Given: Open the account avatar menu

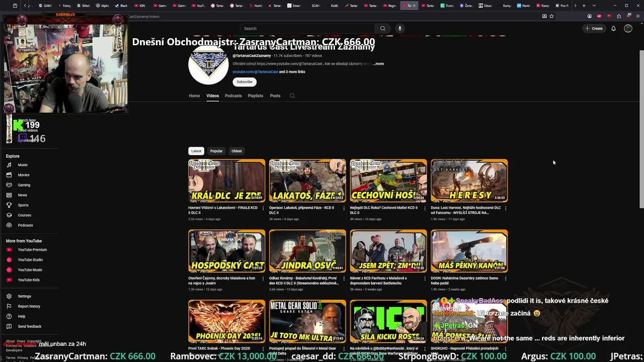Looking at the screenshot, I should click(628, 29).
